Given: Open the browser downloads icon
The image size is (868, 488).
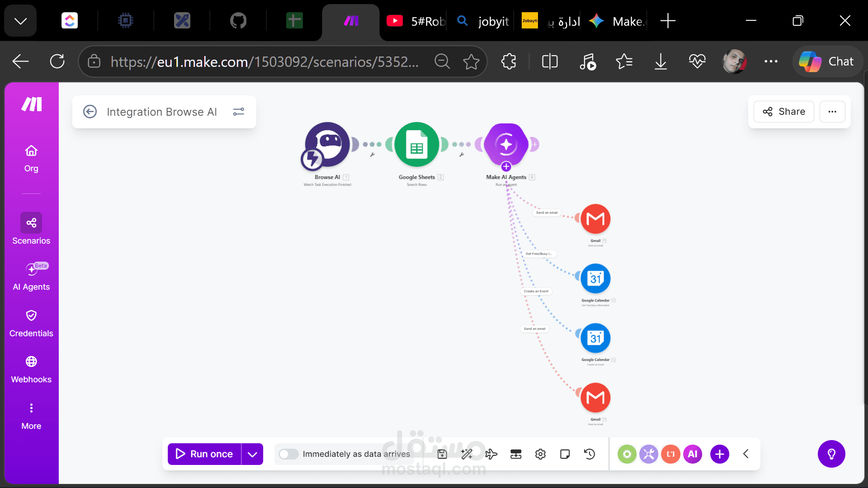Looking at the screenshot, I should tap(660, 61).
